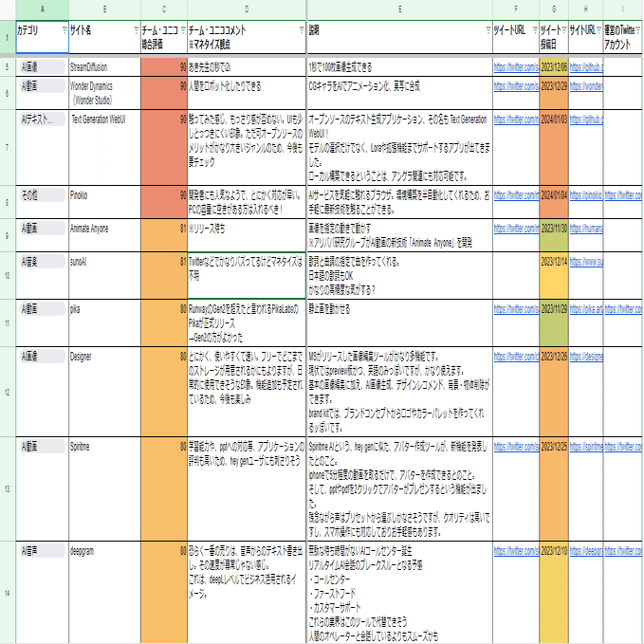Click the date cell 2024/01/03
Viewport: 644px width, 644px height.
554,147
